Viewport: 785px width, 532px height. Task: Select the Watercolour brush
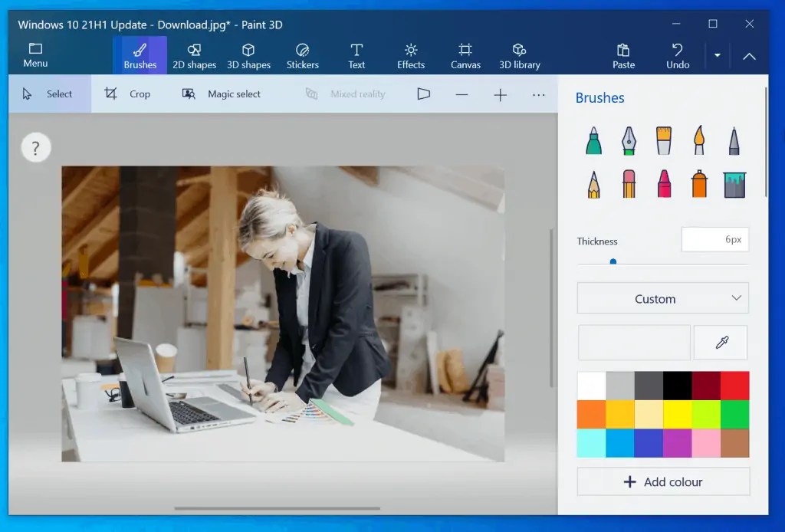point(698,140)
